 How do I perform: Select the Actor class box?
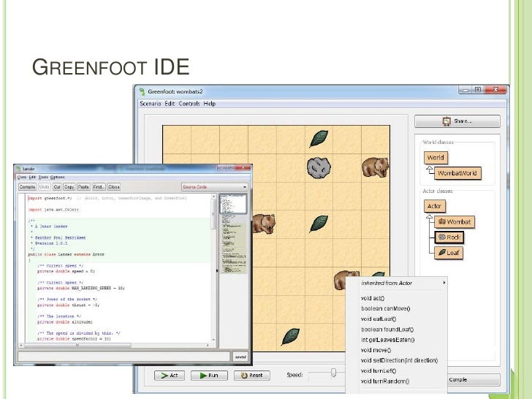tap(434, 206)
